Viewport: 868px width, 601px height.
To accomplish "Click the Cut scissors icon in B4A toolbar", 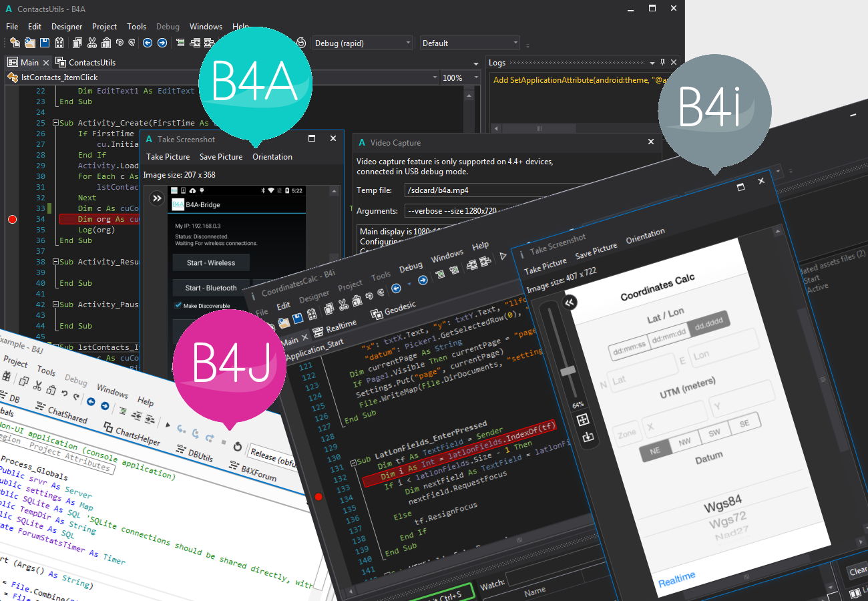I will click(x=91, y=43).
